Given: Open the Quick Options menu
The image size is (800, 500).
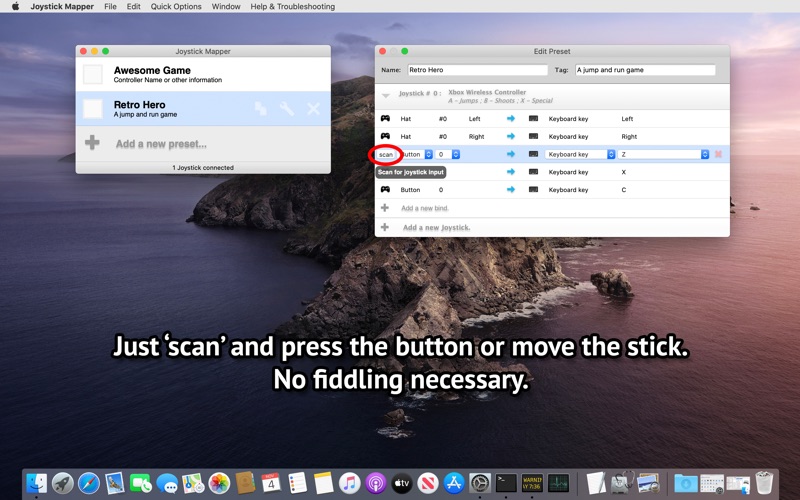Looking at the screenshot, I should (x=176, y=7).
